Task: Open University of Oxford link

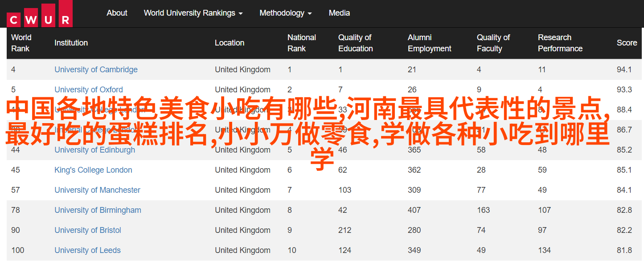Action: tap(89, 90)
